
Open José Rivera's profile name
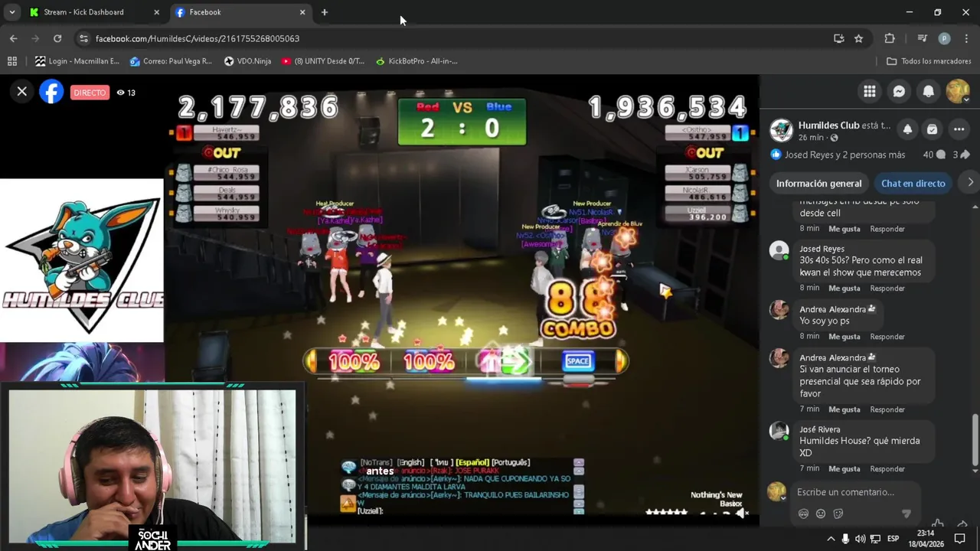[x=819, y=429]
